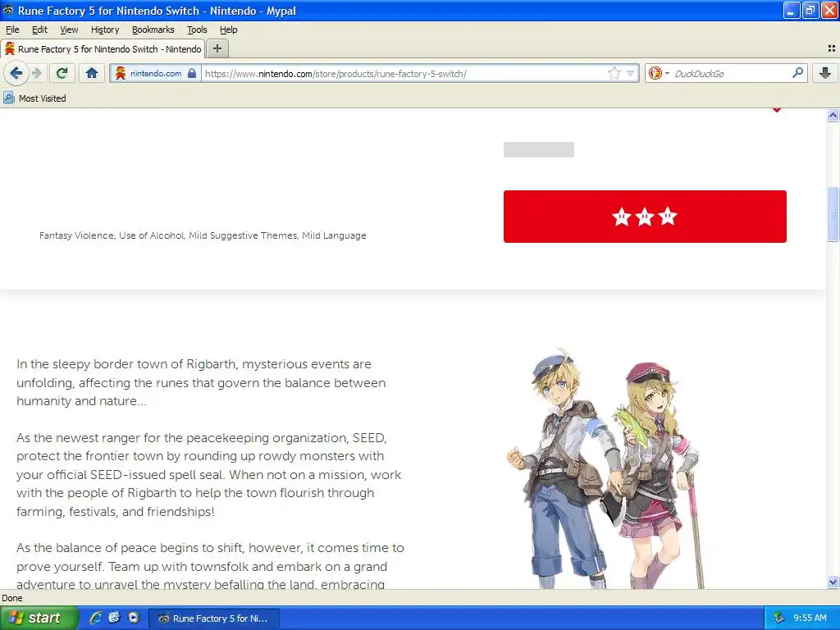Reload the current page

(x=62, y=73)
